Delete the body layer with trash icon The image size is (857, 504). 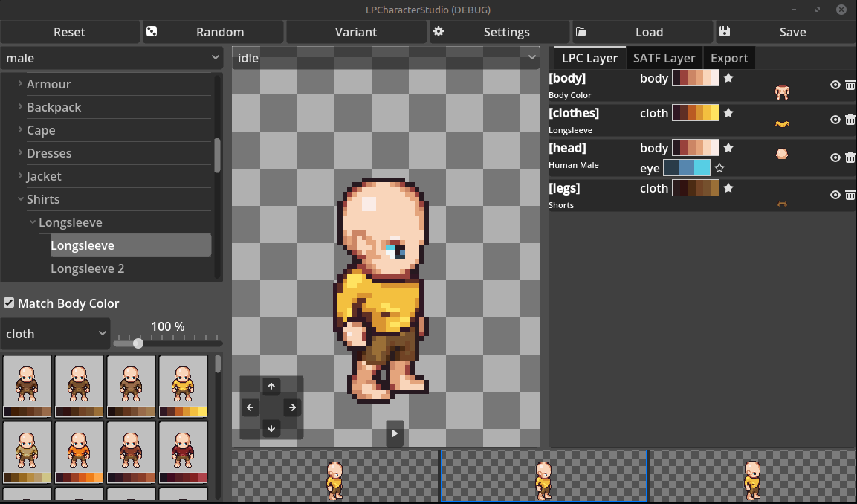(x=850, y=85)
